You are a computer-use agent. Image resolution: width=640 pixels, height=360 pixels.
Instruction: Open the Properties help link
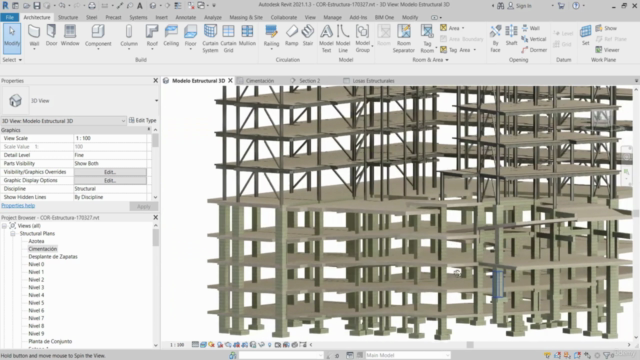point(18,206)
